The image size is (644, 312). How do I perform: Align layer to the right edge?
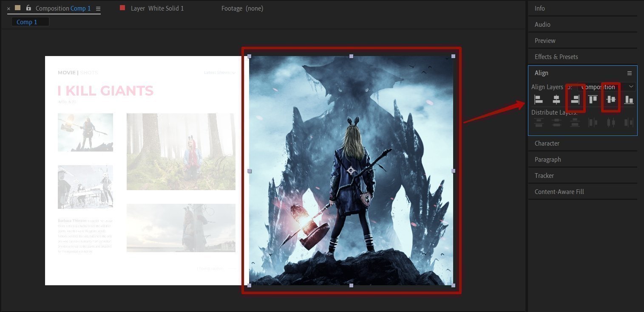coord(575,99)
